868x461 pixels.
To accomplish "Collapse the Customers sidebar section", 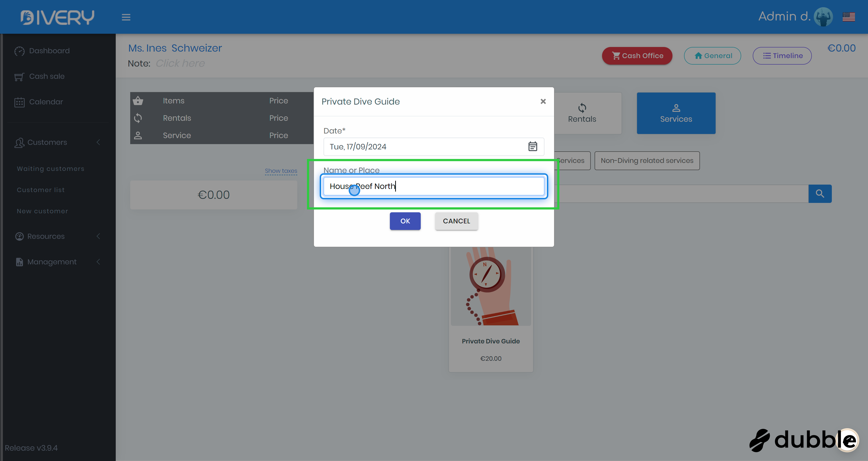I will click(47, 142).
